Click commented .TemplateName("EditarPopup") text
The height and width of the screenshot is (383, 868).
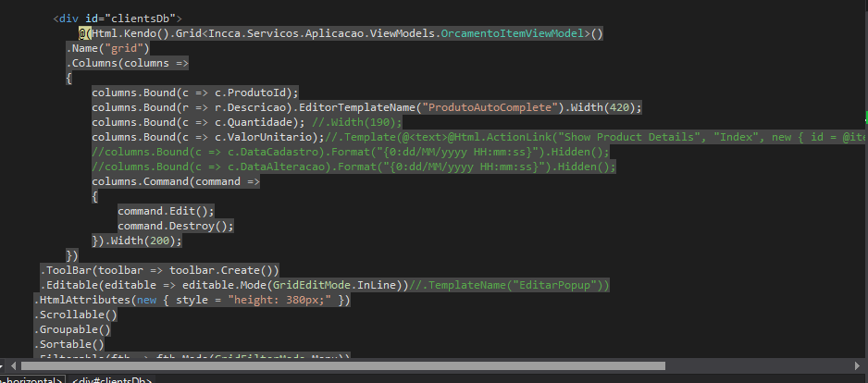point(512,286)
